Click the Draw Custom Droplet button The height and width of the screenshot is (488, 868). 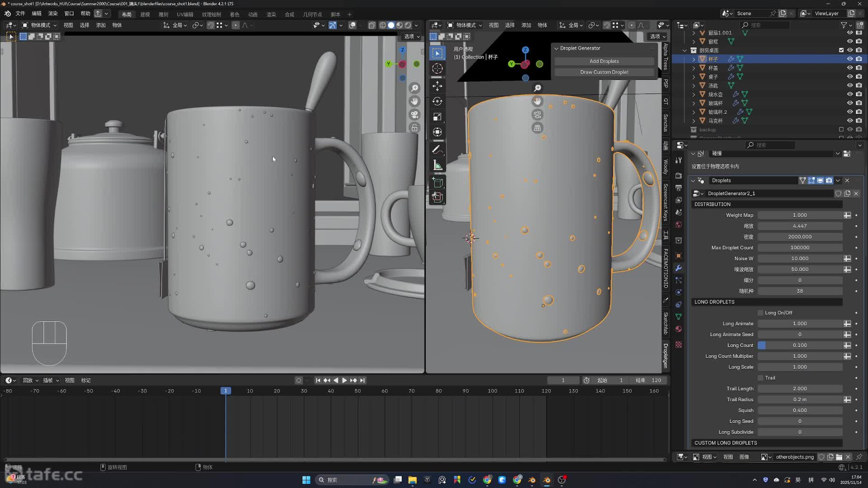coord(604,72)
